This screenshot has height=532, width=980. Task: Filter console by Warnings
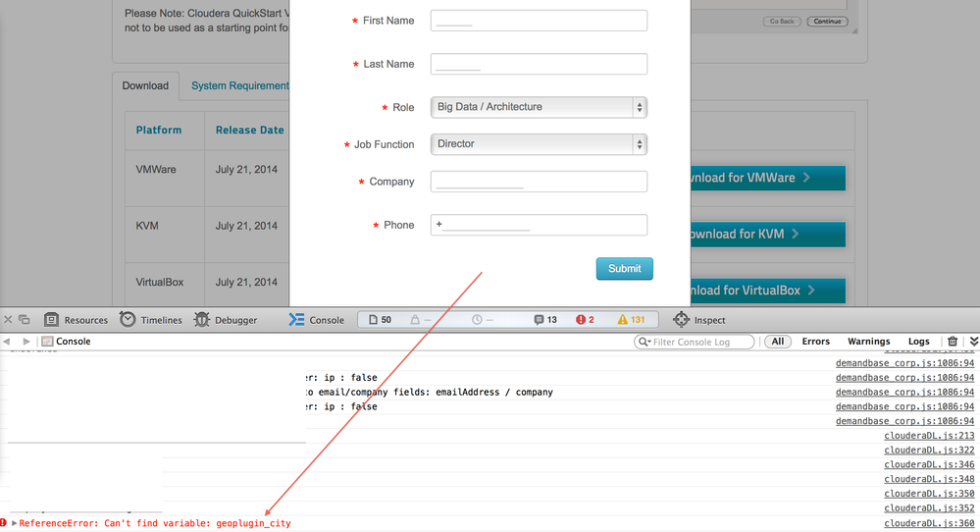(868, 342)
